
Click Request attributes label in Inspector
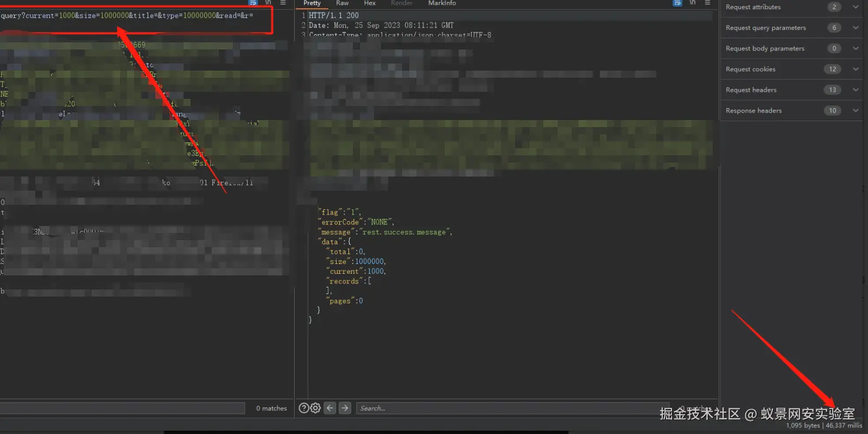pos(753,7)
